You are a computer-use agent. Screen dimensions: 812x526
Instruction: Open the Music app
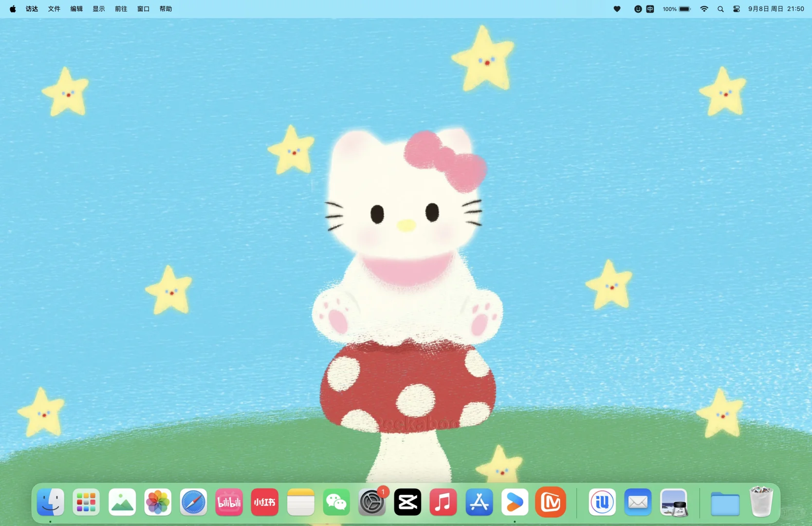pos(443,502)
